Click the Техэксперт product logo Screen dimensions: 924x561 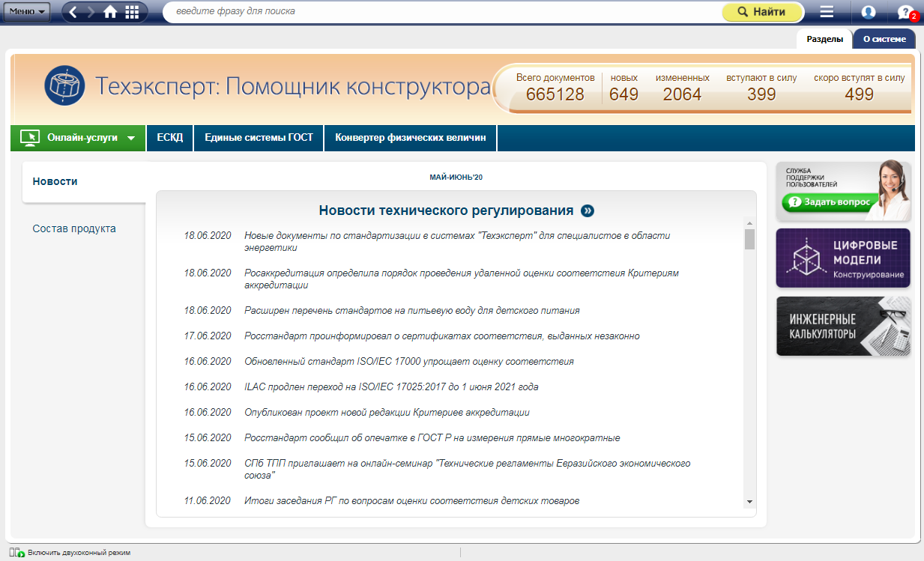(65, 86)
